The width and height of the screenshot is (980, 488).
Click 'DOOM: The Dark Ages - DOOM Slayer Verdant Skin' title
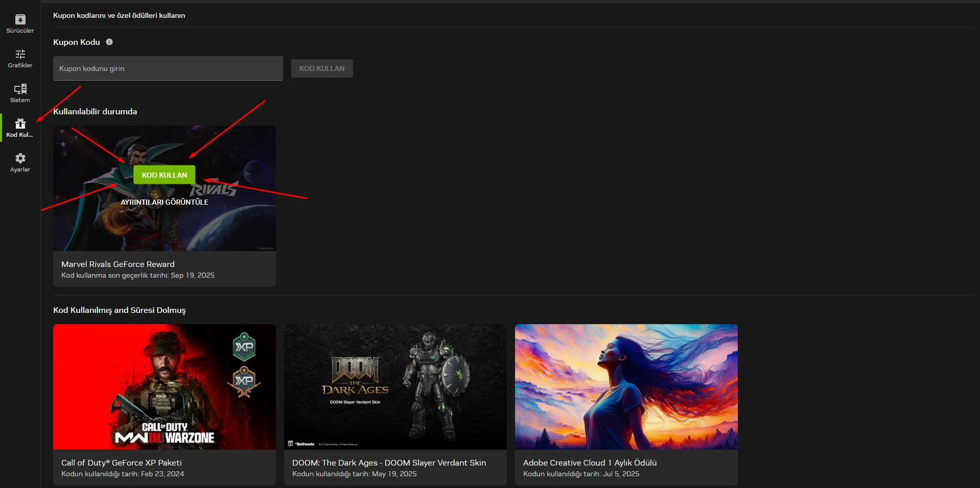point(389,462)
